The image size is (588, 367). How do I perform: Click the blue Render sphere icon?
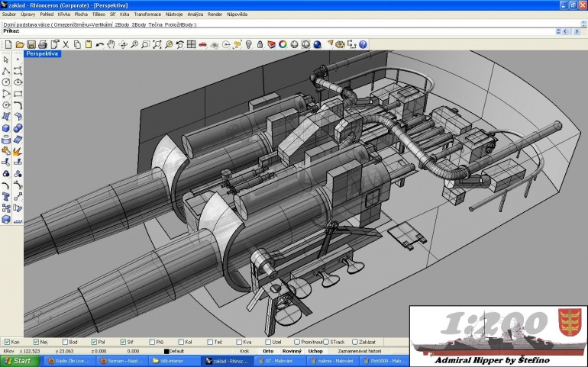[317, 44]
